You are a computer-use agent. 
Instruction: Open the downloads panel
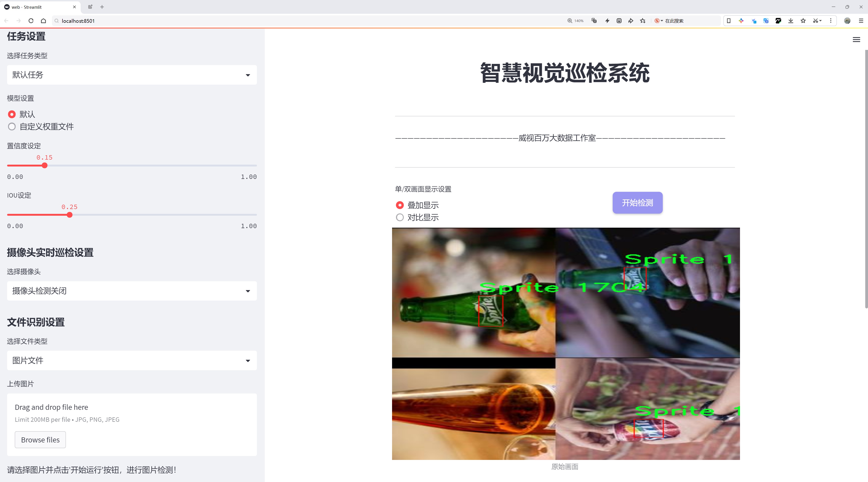pyautogui.click(x=791, y=20)
